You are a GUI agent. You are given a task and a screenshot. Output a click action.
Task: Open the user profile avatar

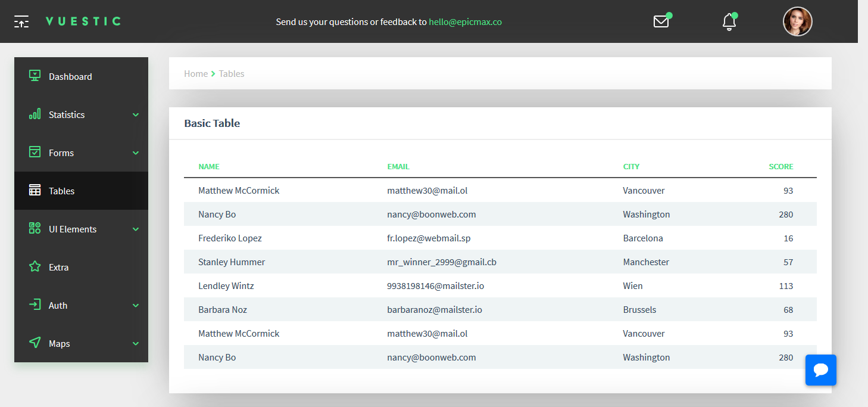[798, 21]
